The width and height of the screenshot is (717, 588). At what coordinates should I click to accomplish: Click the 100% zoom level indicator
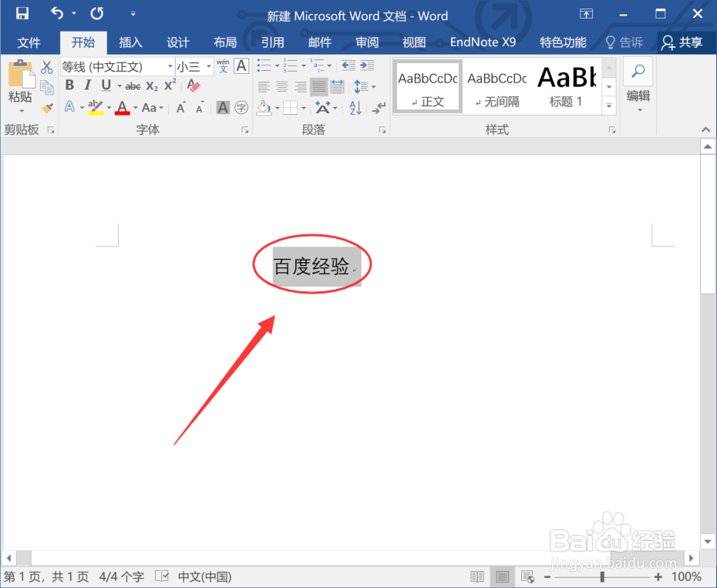[686, 576]
